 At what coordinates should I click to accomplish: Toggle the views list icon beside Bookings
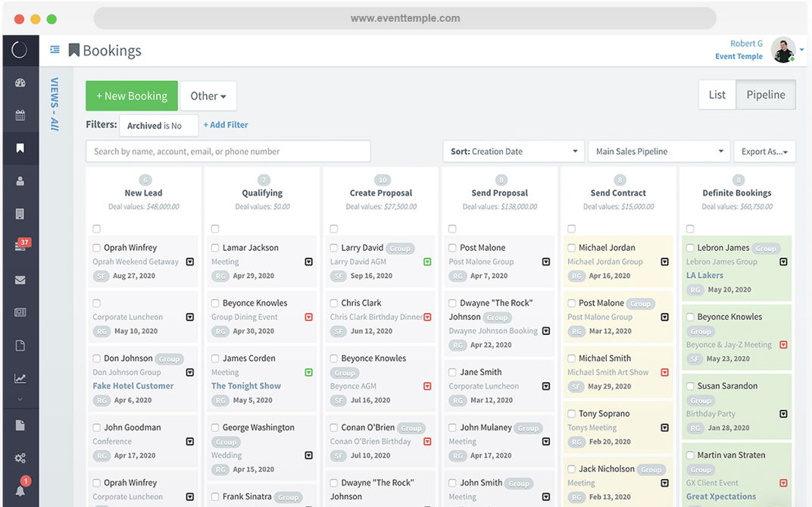(x=55, y=50)
